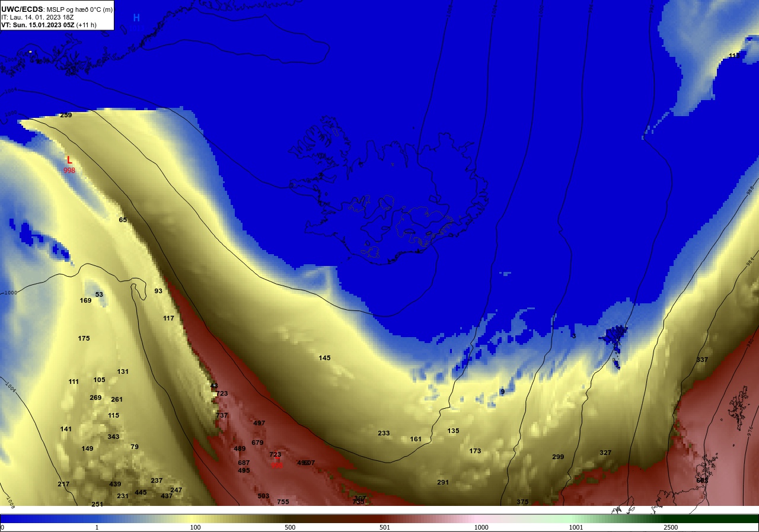Click the map value 437
759x532 pixels.
[167, 496]
